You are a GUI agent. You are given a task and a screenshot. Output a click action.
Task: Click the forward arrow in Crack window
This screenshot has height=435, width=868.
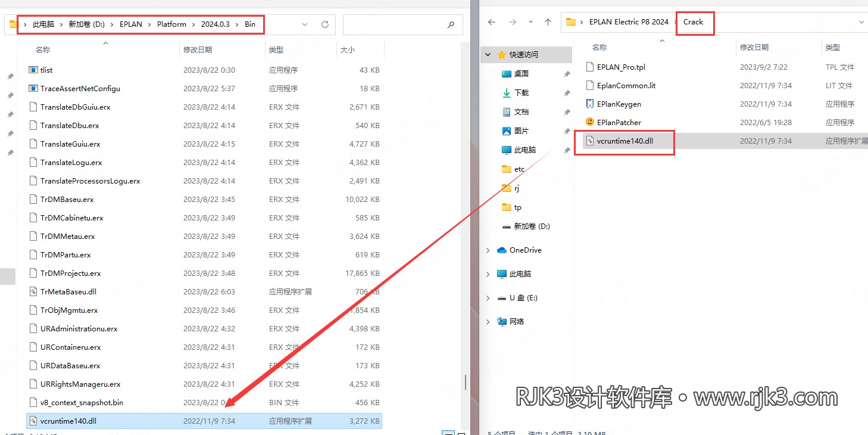pos(513,22)
